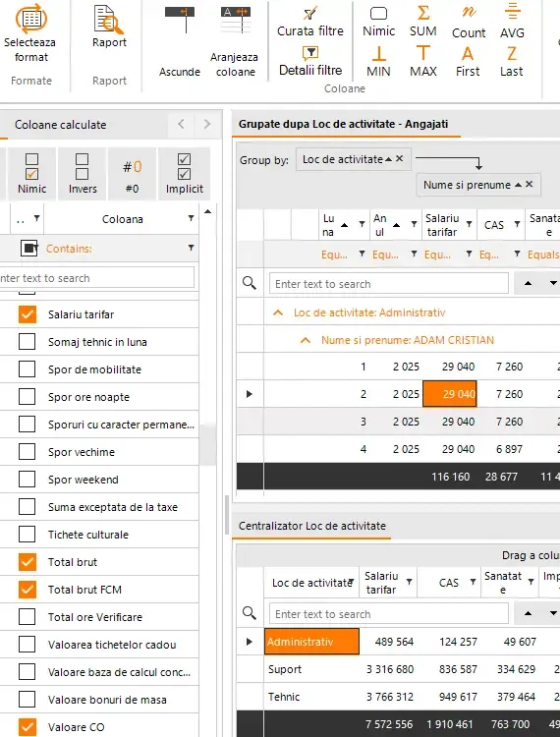Collapse the Loc de activitate: Administrativ group

[278, 312]
